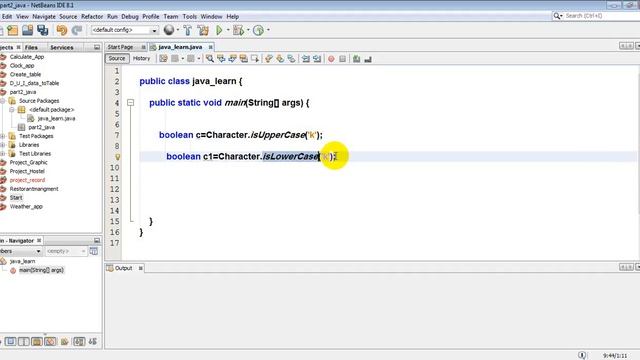Open the Run Project dropdown arrow
This screenshot has width=640, height=360.
click(228, 30)
